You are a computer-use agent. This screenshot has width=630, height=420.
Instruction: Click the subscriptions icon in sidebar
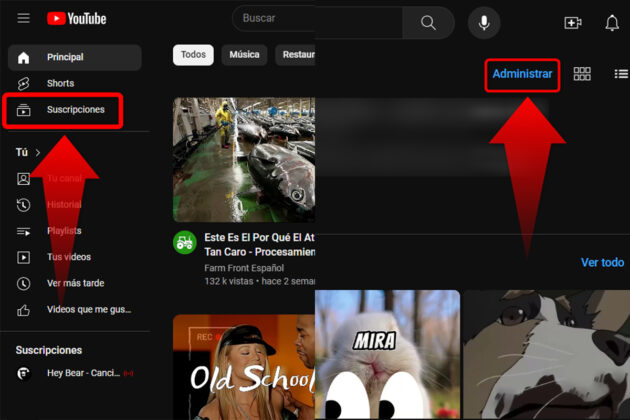coord(23,110)
